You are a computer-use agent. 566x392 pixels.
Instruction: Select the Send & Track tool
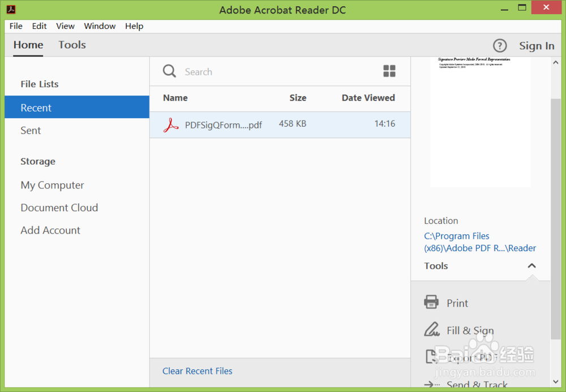pos(477,384)
